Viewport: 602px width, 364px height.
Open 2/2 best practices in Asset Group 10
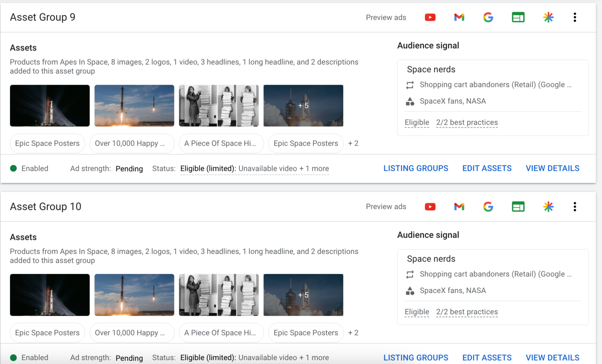tap(467, 312)
